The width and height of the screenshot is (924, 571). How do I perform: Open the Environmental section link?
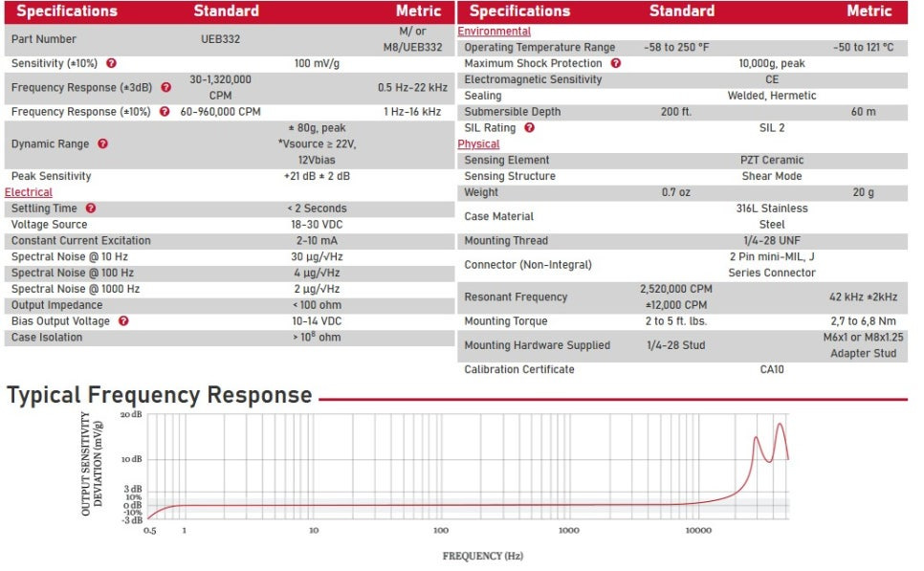[494, 32]
